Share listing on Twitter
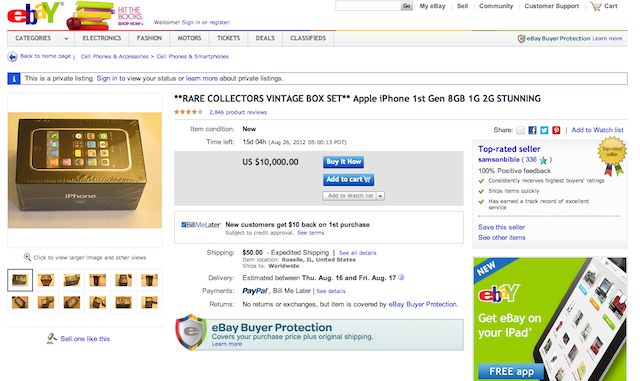The height and width of the screenshot is (381, 640). [x=544, y=130]
